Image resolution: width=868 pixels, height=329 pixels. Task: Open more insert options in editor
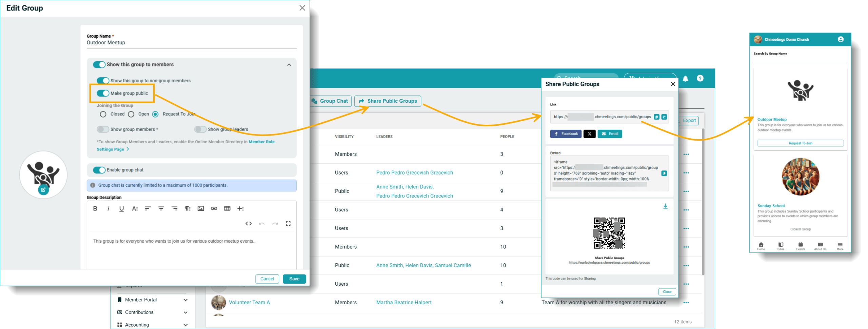[240, 208]
